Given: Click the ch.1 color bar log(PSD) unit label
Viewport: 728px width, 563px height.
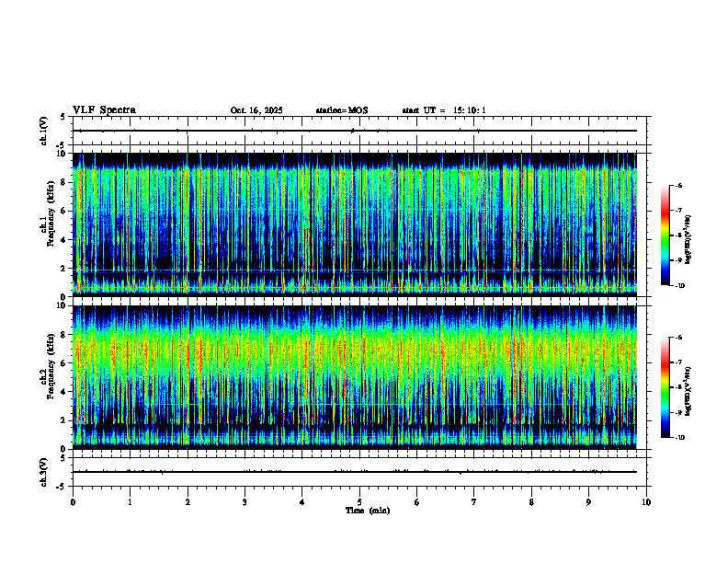Looking at the screenshot, I should pos(688,239).
